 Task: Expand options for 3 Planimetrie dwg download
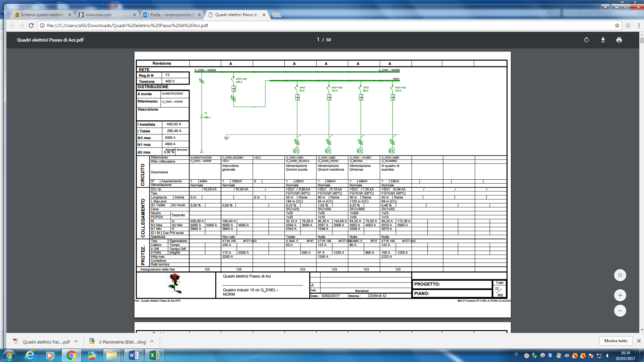152,342
